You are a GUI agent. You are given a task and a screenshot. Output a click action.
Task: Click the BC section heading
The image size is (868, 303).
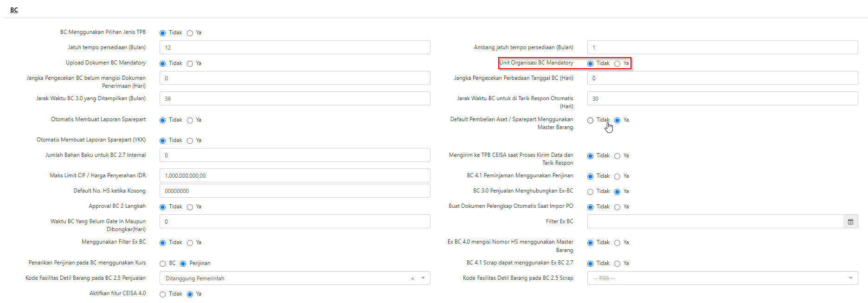click(x=14, y=10)
